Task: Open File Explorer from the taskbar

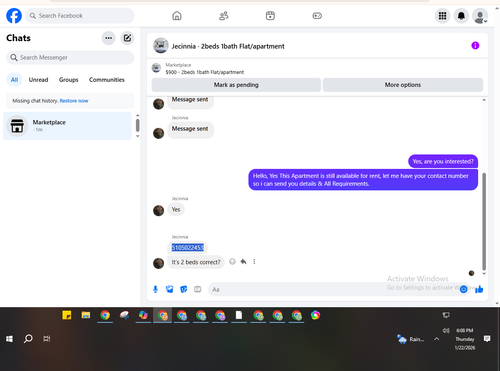Action: [86, 315]
